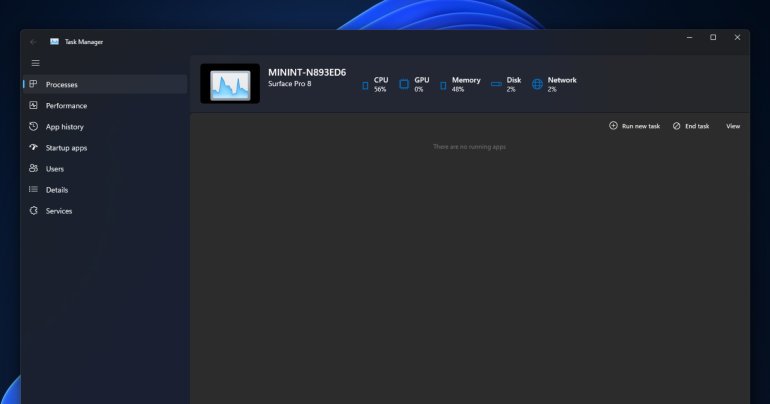The height and width of the screenshot is (404, 770).
Task: Open the View dropdown menu
Action: (733, 126)
